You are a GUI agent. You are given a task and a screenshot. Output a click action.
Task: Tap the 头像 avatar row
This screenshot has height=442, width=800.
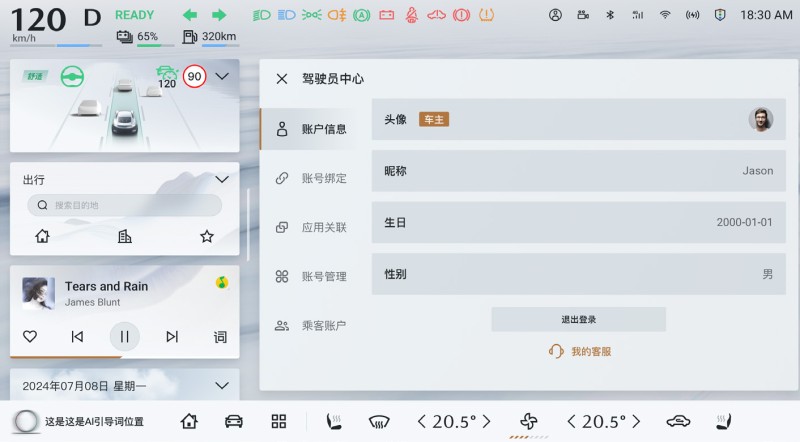(579, 119)
